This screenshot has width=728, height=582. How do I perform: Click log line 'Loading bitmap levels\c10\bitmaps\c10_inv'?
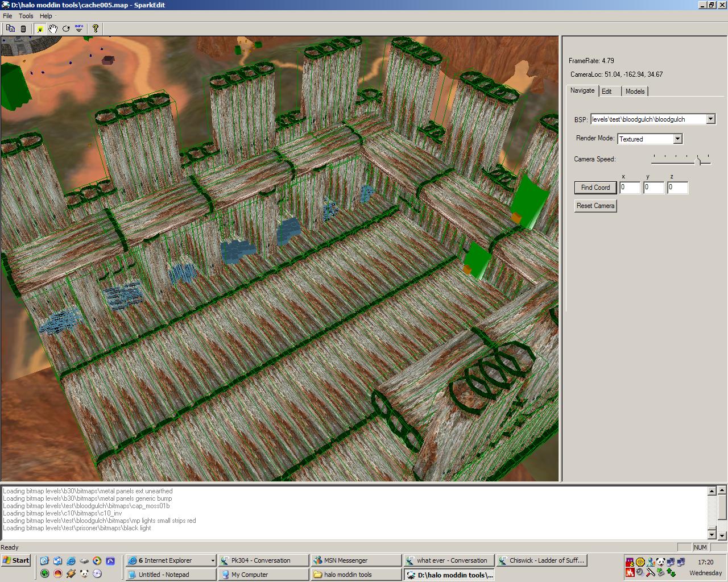[63, 513]
